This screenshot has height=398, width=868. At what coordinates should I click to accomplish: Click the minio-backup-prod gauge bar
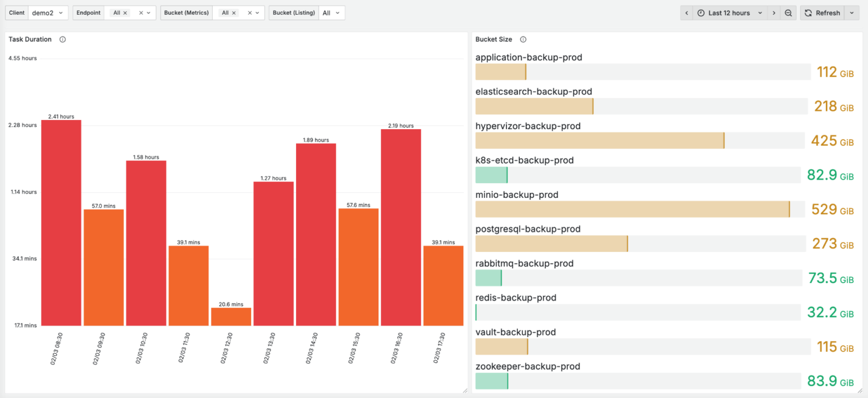pos(632,209)
